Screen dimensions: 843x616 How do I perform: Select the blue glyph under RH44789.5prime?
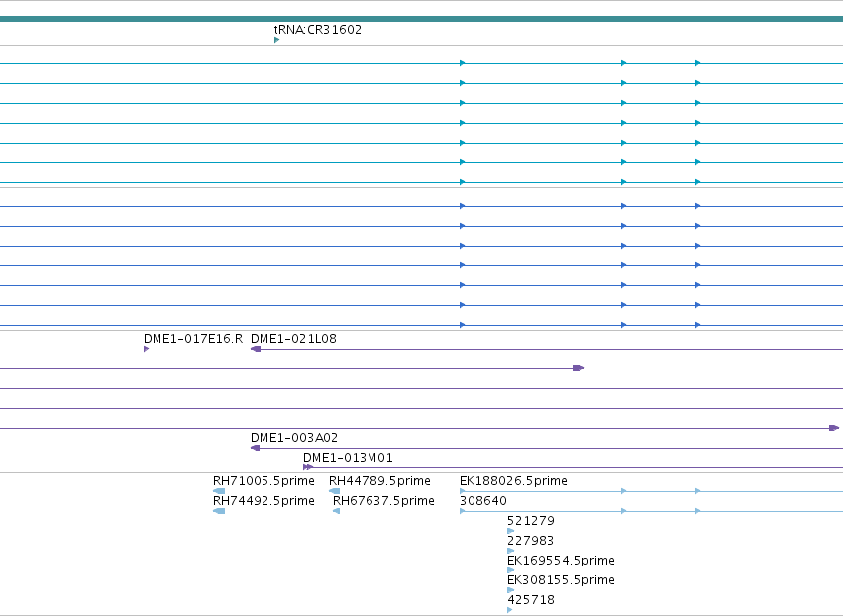click(x=335, y=491)
